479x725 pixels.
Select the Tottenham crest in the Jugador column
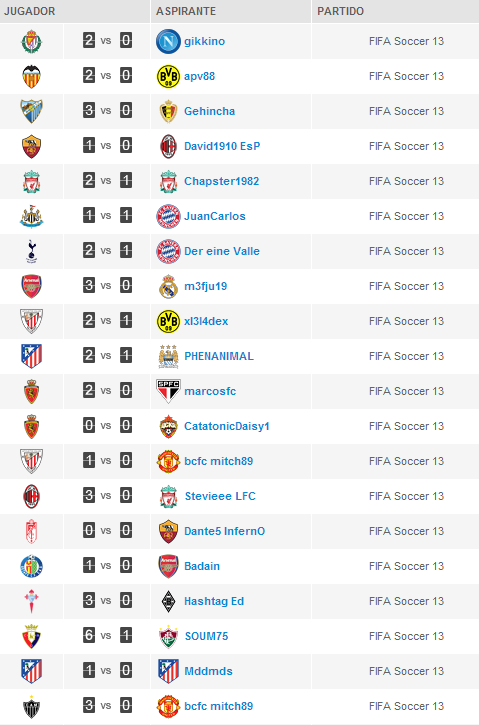pyautogui.click(x=31, y=251)
